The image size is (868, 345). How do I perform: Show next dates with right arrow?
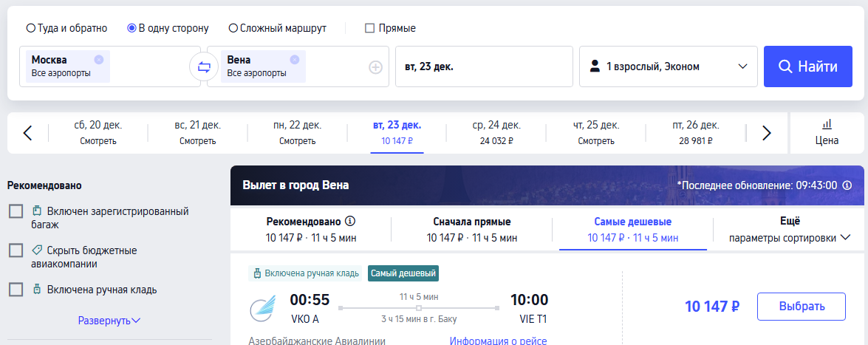(x=766, y=133)
